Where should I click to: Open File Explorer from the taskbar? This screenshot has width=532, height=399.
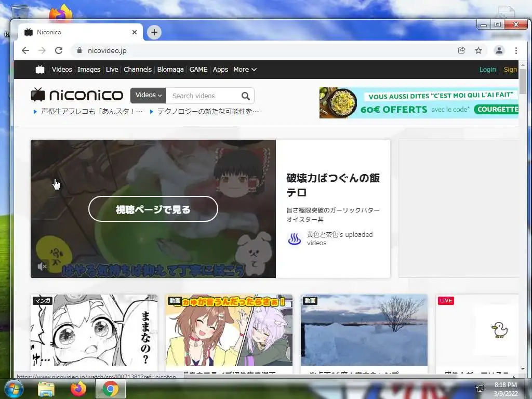[x=46, y=389]
